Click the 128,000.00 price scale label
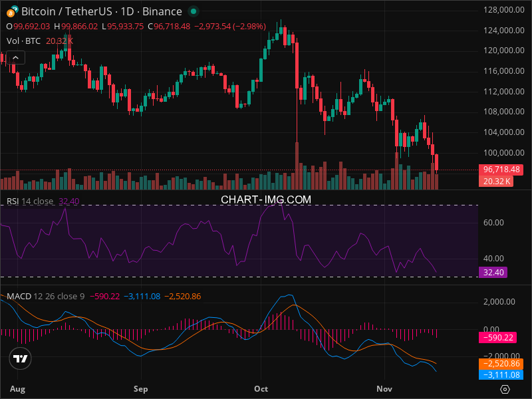Image resolution: width=532 pixels, height=399 pixels. coord(502,10)
